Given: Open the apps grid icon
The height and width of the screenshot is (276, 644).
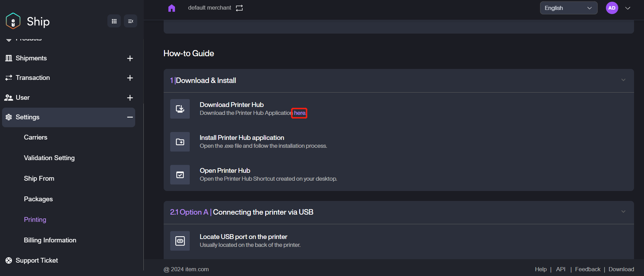Looking at the screenshot, I should coord(114,21).
